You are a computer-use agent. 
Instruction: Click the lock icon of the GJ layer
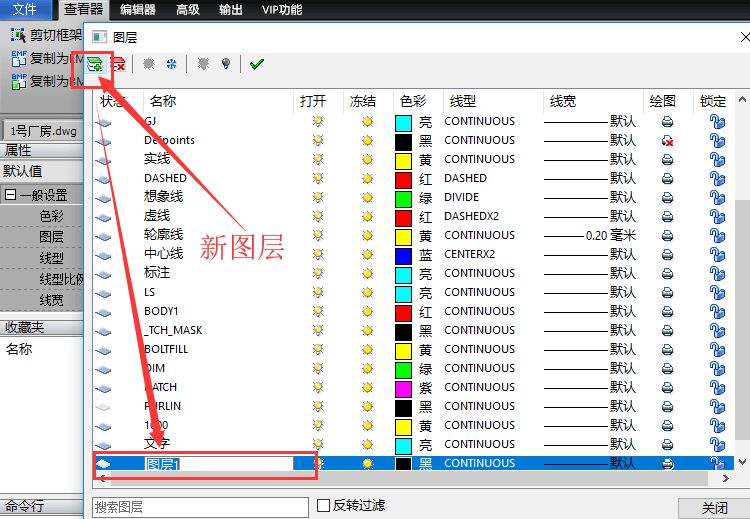tap(717, 121)
